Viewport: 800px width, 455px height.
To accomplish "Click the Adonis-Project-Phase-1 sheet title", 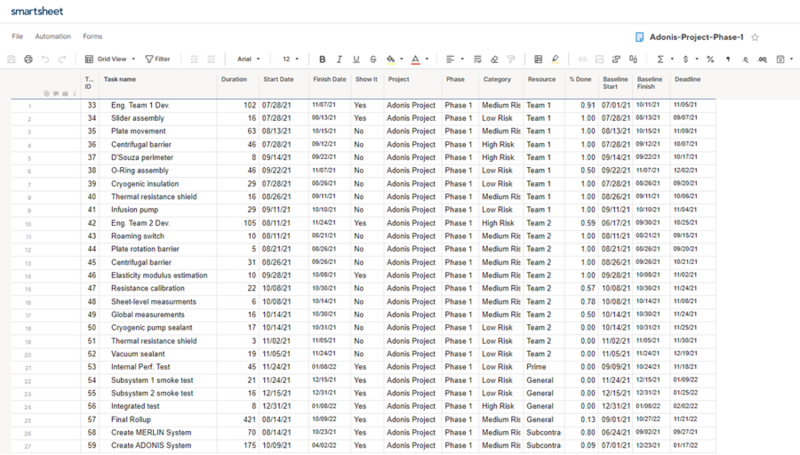I will 696,37.
